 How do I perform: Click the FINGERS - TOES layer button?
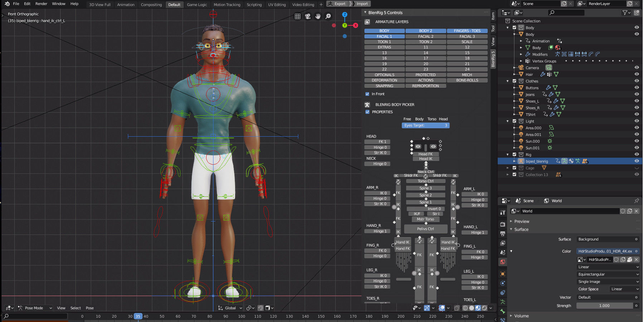[467, 31]
